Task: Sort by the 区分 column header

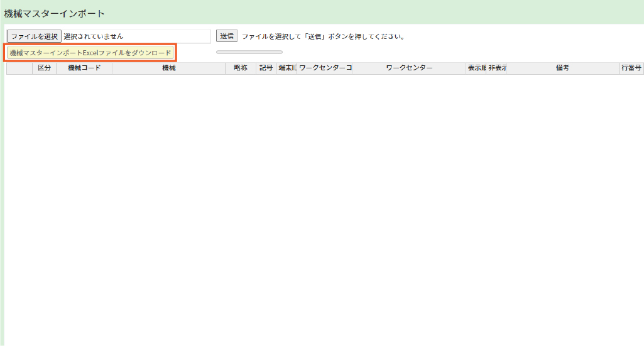Action: [x=44, y=68]
